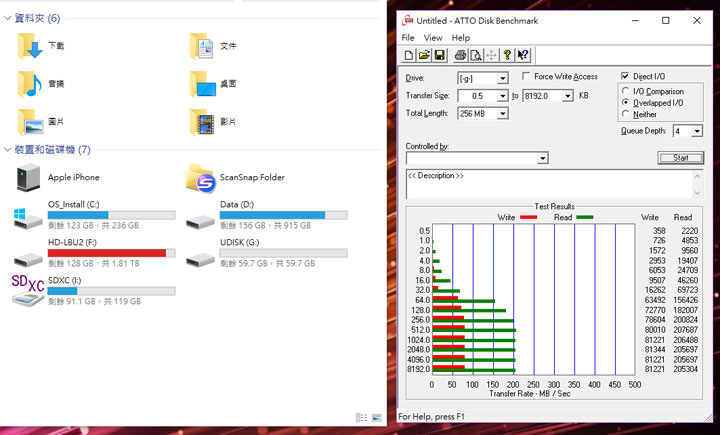Select the I/O Comparison radio button
The image size is (720, 435).
[626, 91]
